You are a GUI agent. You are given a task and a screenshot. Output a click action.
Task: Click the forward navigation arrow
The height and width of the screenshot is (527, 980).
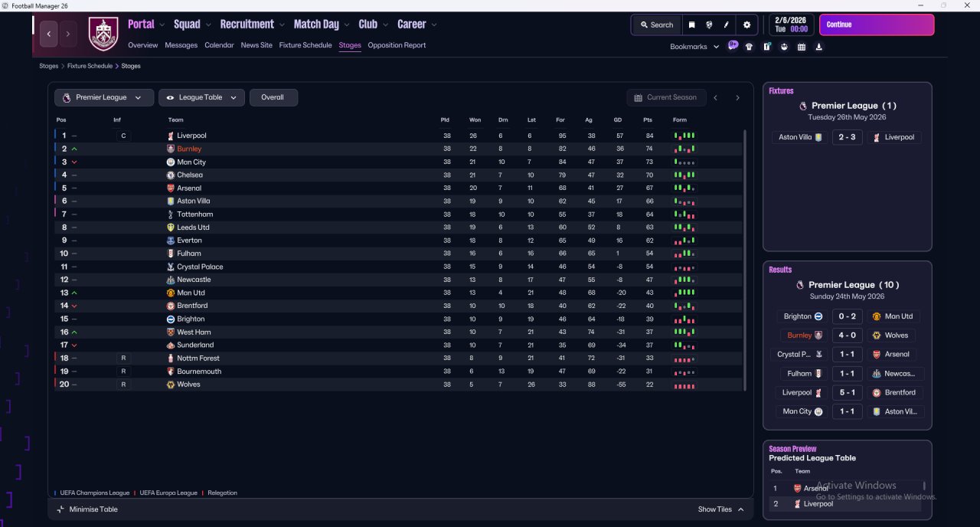68,34
